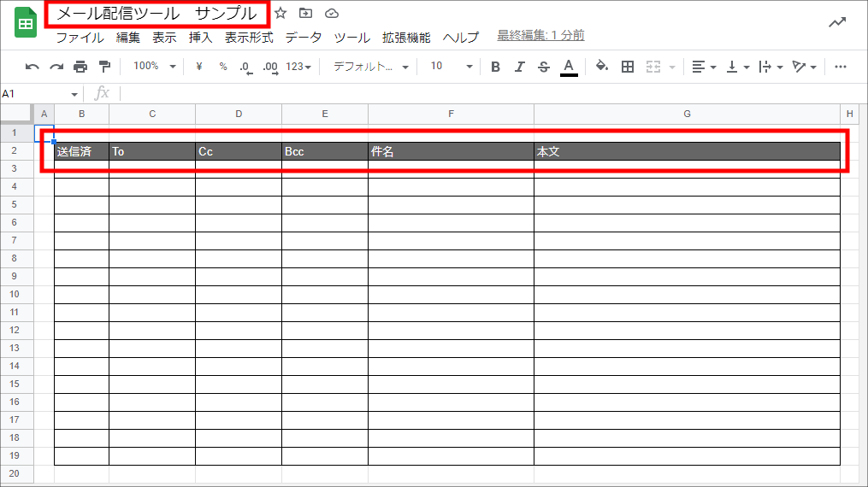Print the spreadsheet
The image size is (868, 487).
pyautogui.click(x=80, y=67)
